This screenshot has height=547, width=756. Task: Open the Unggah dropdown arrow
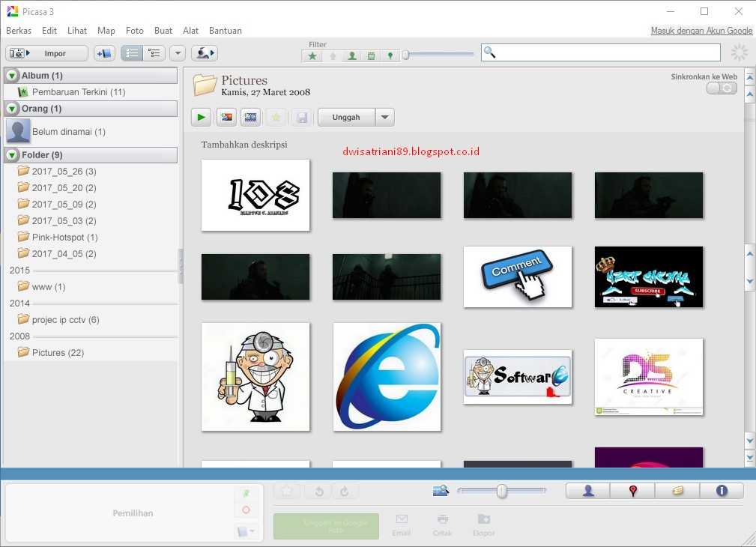tap(385, 117)
